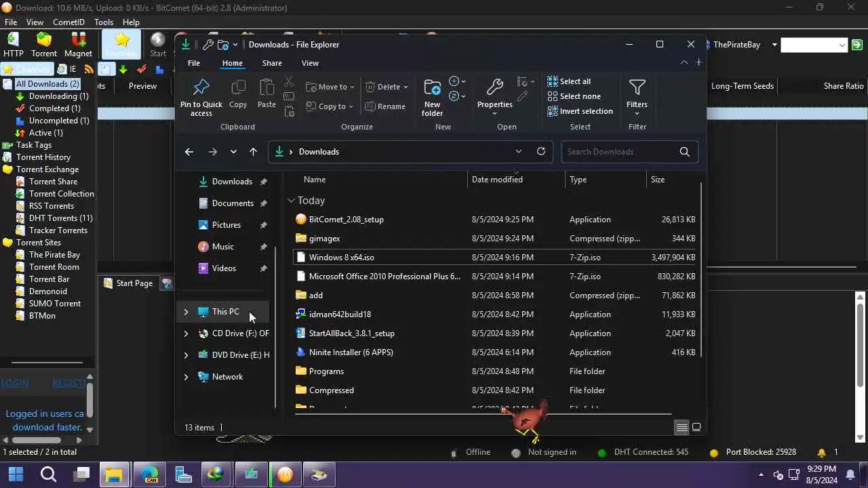
Task: Switch to the View ribbon tab
Action: [310, 63]
